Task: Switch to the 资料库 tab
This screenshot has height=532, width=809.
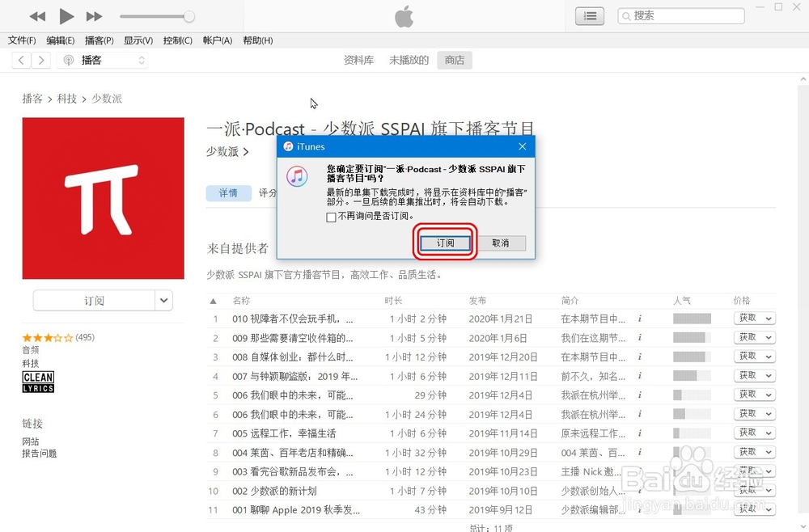Action: (358, 61)
